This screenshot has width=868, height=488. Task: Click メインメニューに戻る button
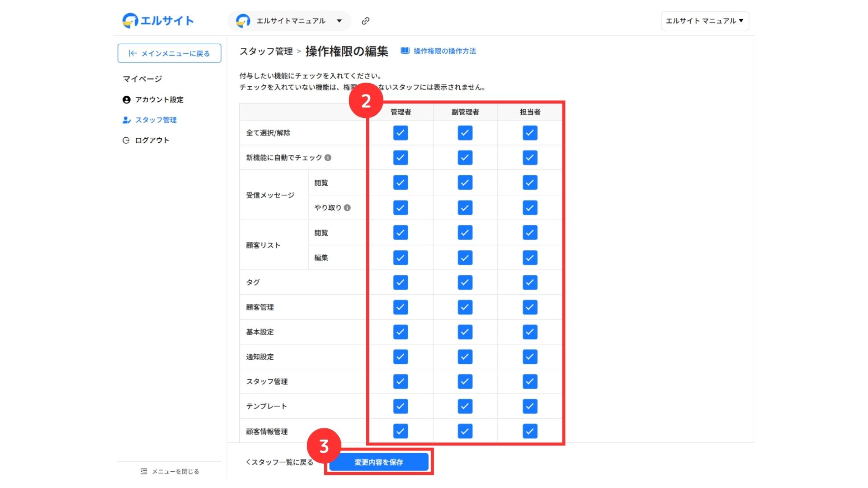[x=170, y=53]
